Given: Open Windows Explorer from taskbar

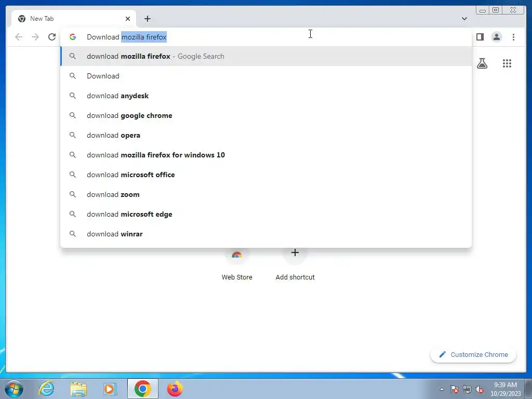Looking at the screenshot, I should coord(78,389).
